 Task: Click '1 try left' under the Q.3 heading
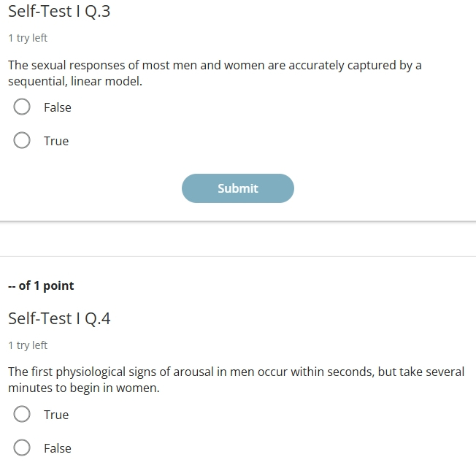coord(28,38)
